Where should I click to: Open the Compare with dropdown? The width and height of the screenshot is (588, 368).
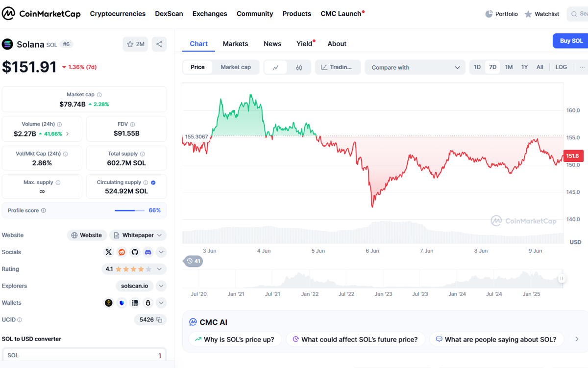pyautogui.click(x=415, y=67)
